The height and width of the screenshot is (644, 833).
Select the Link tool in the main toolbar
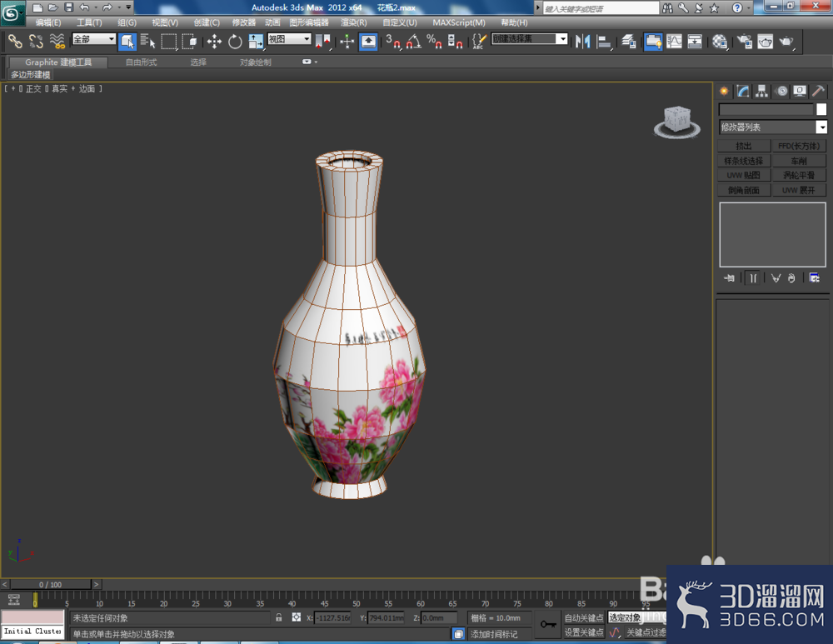tap(15, 41)
